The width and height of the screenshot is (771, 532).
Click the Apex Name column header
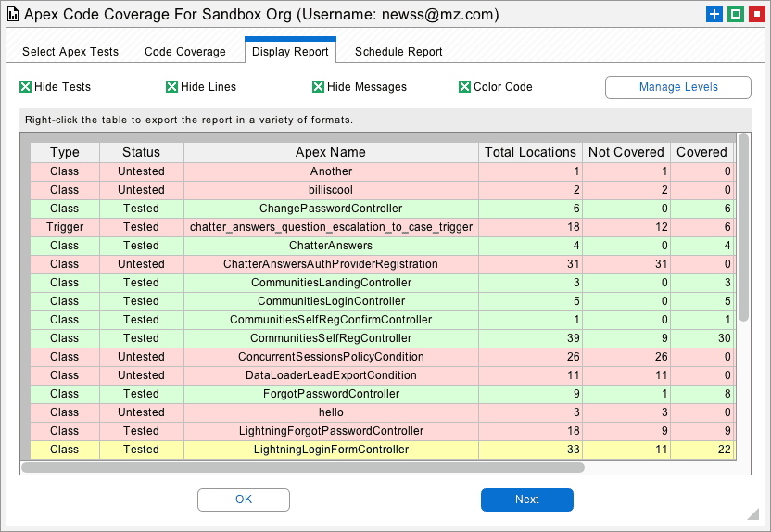pos(331,152)
